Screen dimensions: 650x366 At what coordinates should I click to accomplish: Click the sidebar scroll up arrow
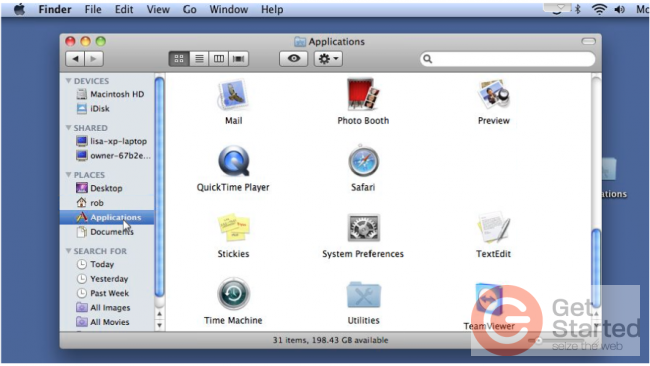click(159, 314)
